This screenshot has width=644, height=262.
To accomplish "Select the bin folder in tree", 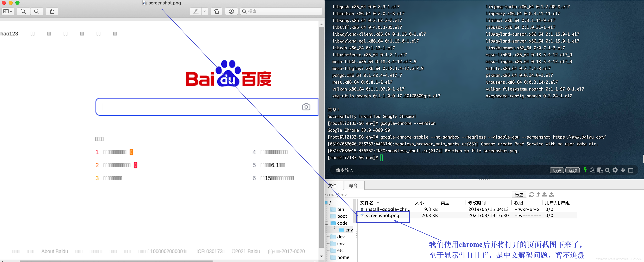I will tap(340, 209).
